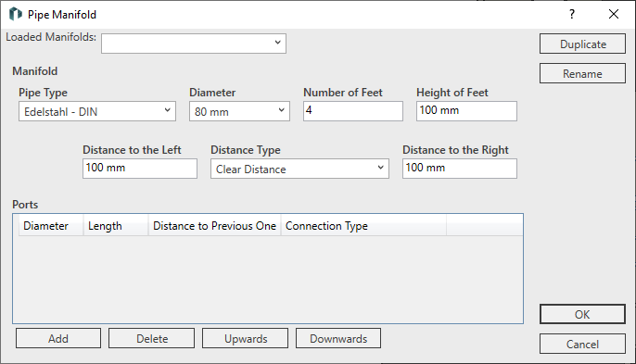Click the Duplicate button
Image resolution: width=636 pixels, height=364 pixels.
[582, 44]
